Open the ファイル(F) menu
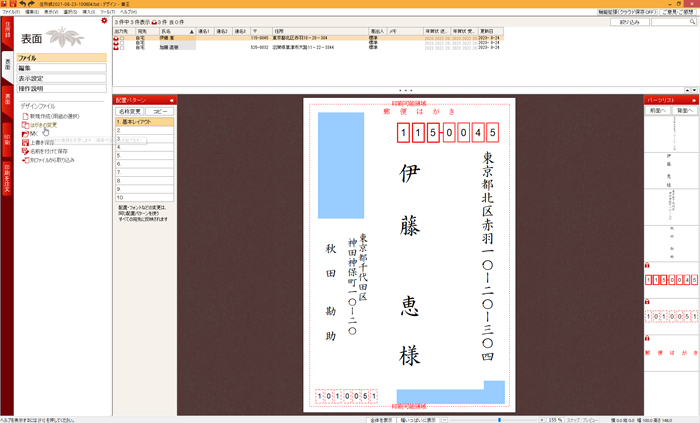 click(11, 11)
